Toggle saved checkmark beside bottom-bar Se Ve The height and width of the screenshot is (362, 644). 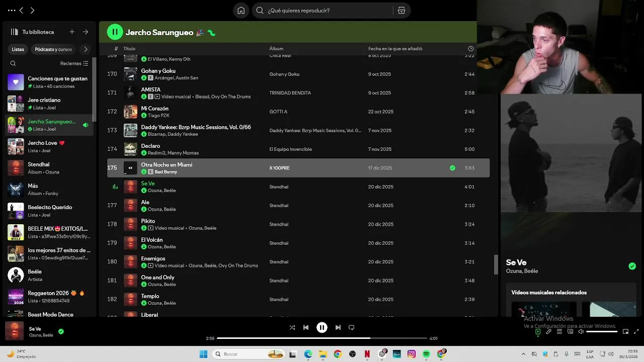click(61, 331)
